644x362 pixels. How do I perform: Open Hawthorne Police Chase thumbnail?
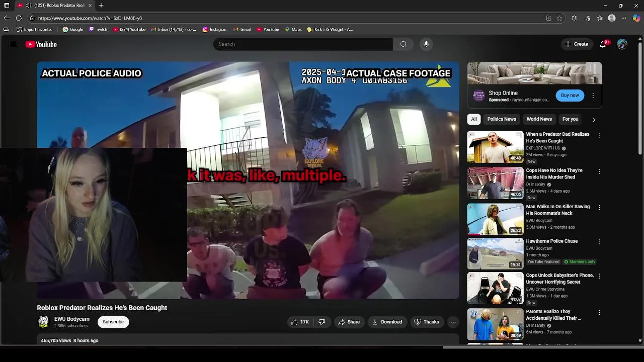click(x=495, y=254)
